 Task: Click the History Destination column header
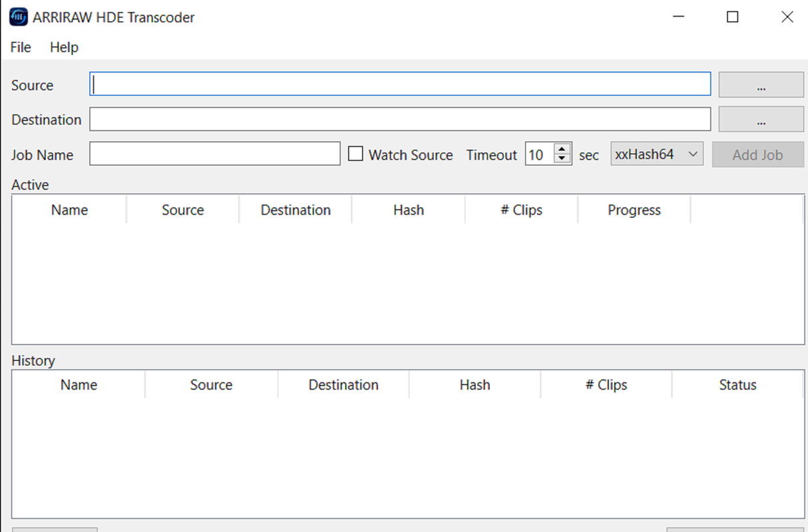click(x=343, y=385)
